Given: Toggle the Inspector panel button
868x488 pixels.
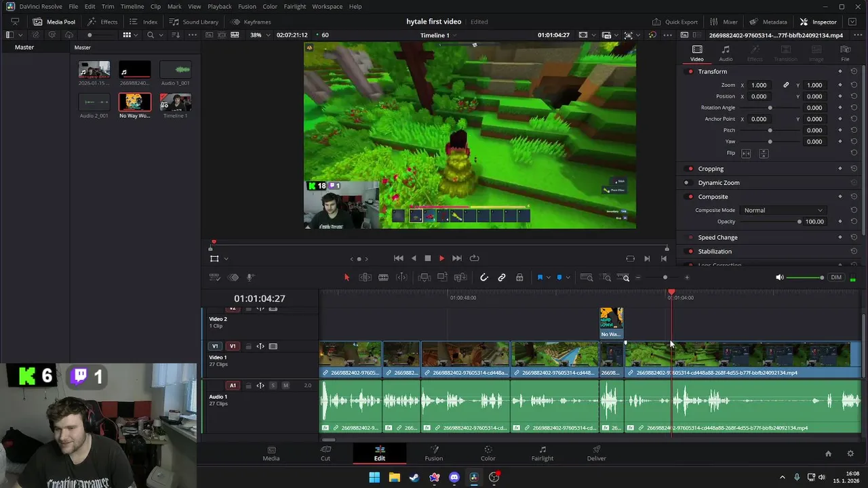Looking at the screenshot, I should coord(818,22).
